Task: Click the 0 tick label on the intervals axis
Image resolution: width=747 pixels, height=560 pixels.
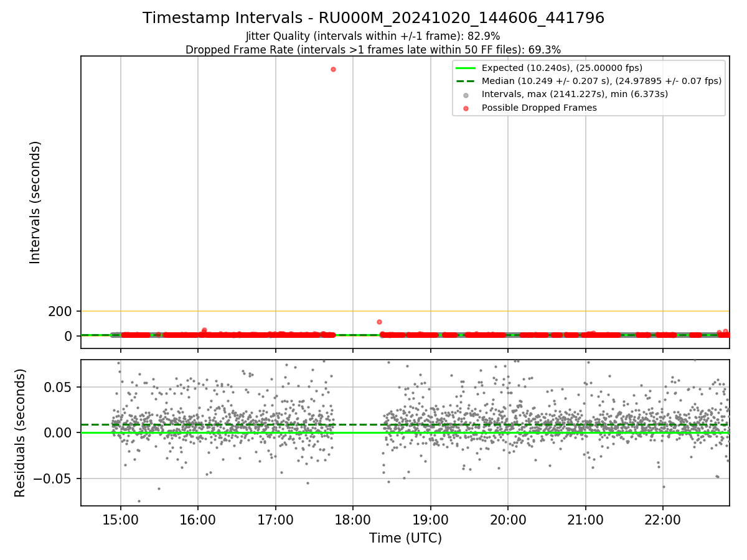Action: click(68, 336)
